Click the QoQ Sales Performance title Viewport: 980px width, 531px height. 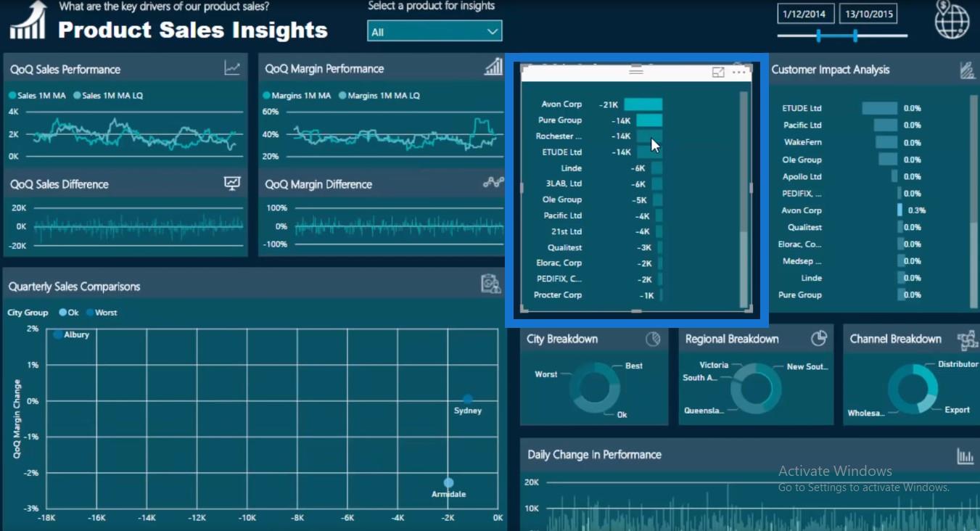click(65, 70)
